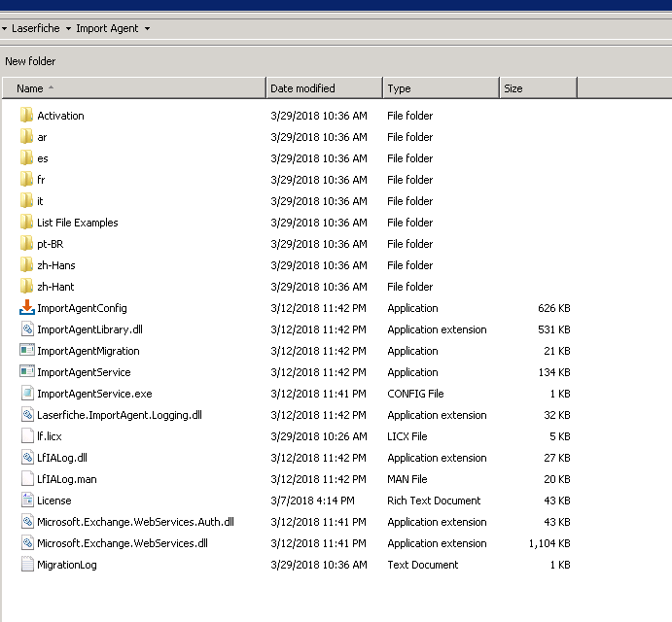The width and height of the screenshot is (672, 622).
Task: Open the Activation folder icon
Action: click(26, 116)
